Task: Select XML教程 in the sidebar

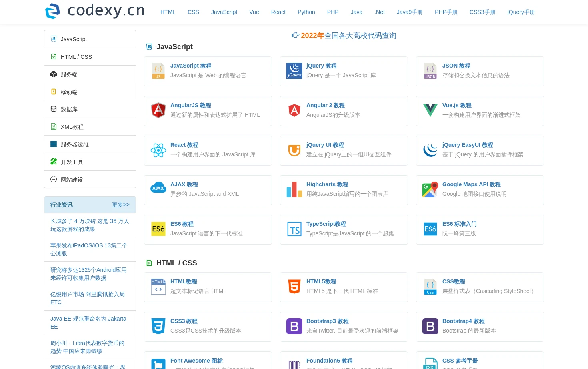Action: click(90, 127)
